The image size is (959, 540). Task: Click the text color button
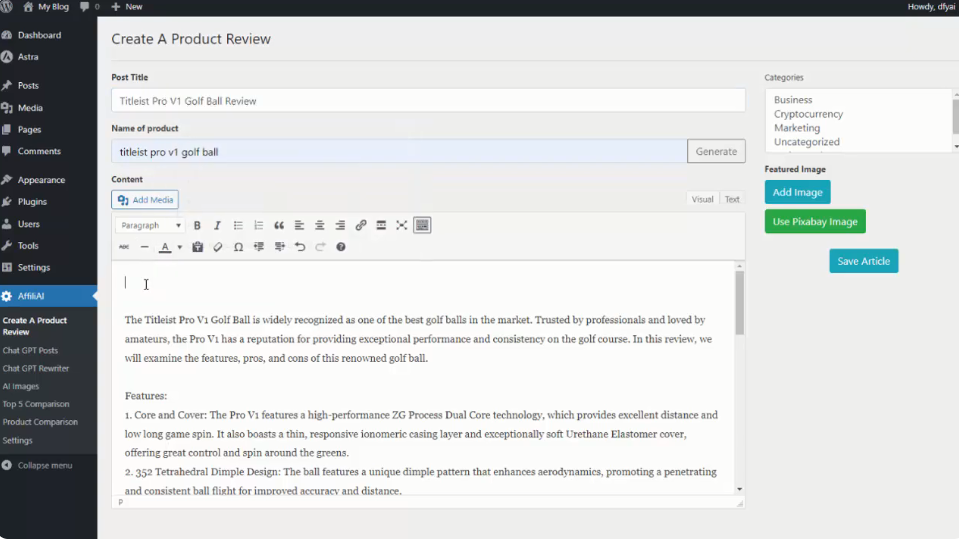165,247
